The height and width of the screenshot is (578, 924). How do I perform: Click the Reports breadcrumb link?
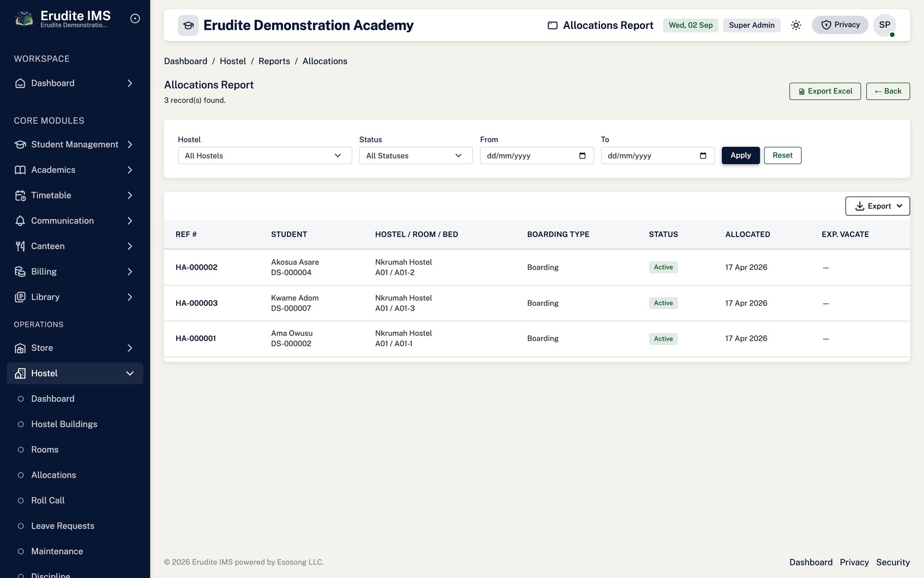(274, 61)
